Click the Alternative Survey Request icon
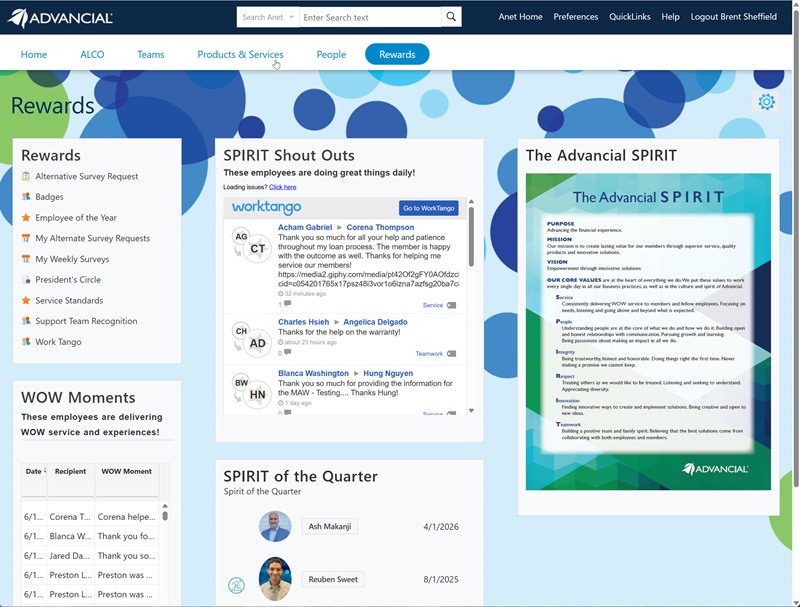The width and height of the screenshot is (800, 607). [x=26, y=176]
